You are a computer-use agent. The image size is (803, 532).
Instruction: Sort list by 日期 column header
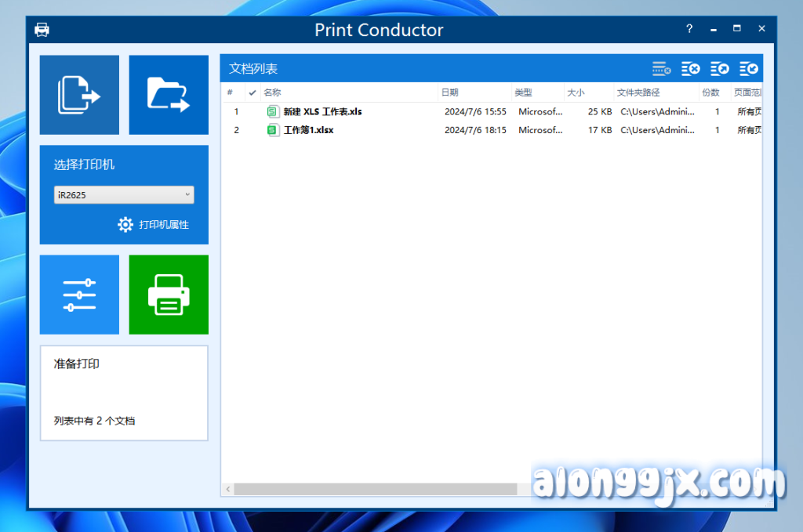click(x=474, y=92)
